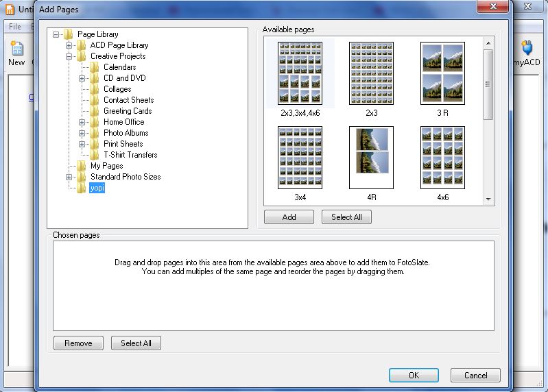The width and height of the screenshot is (548, 392).
Task: Expand the Standard Photo Sizes node
Action: click(x=69, y=177)
